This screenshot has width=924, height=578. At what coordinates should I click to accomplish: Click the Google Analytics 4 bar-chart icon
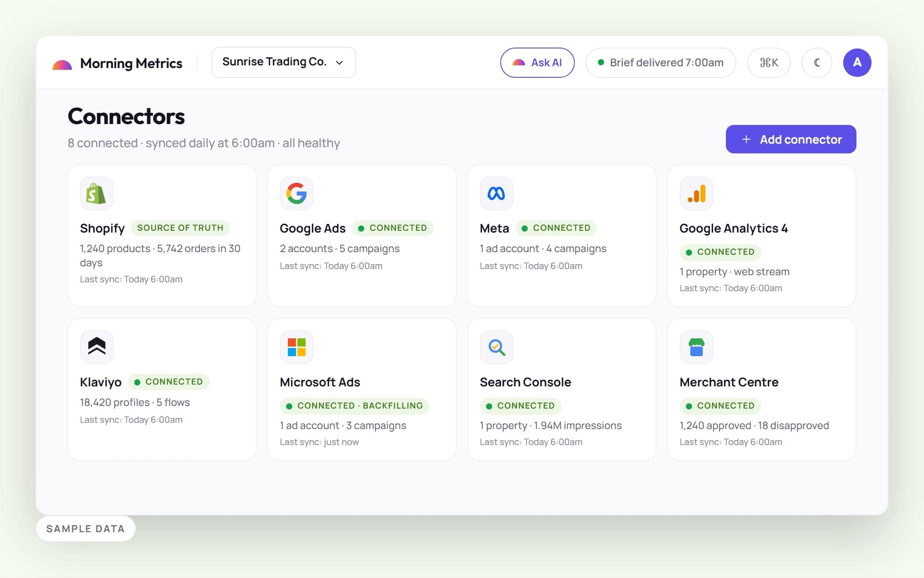click(x=696, y=193)
